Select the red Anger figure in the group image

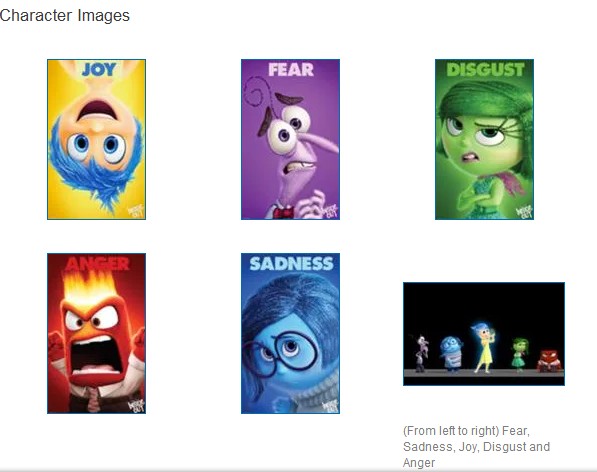tap(549, 360)
